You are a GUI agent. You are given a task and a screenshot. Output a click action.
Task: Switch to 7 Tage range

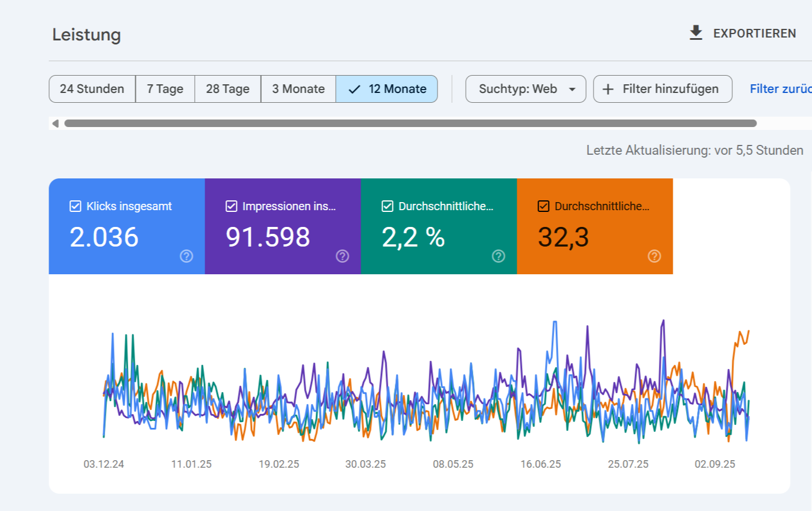(165, 89)
